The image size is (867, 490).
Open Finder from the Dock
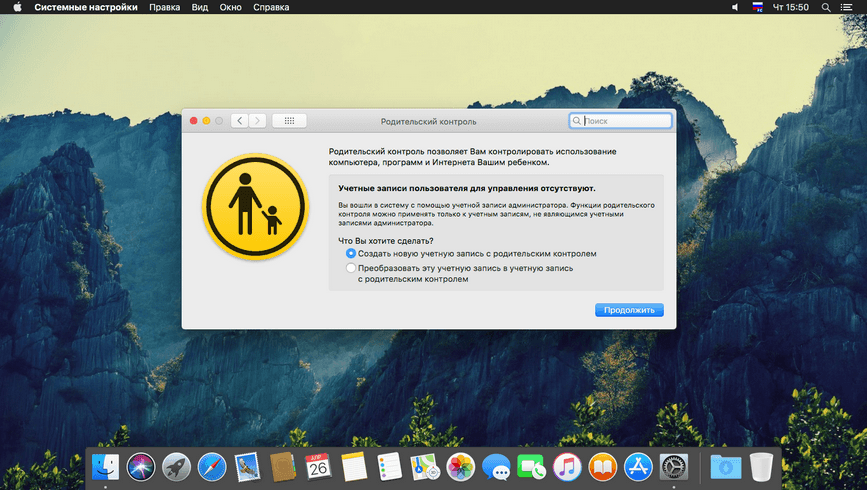pyautogui.click(x=105, y=467)
